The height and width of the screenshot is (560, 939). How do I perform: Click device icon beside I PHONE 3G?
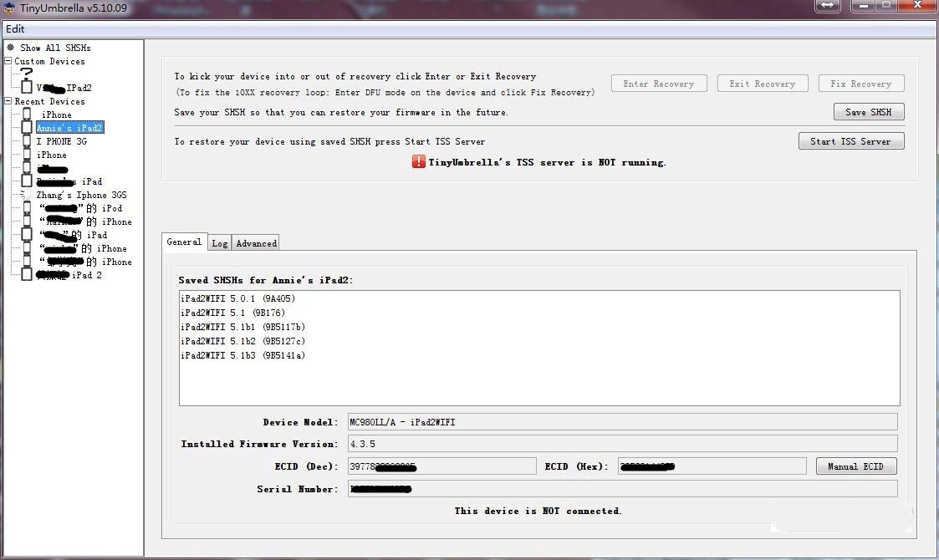point(27,141)
